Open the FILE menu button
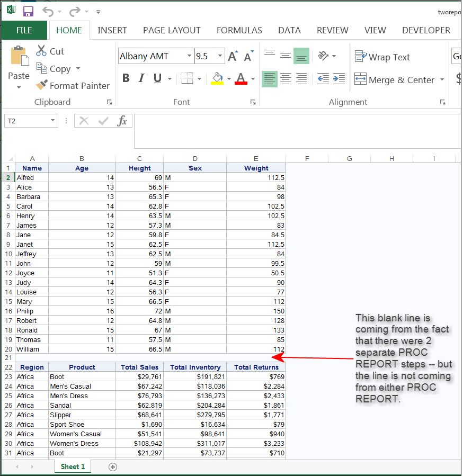The image size is (463, 476). (24, 30)
